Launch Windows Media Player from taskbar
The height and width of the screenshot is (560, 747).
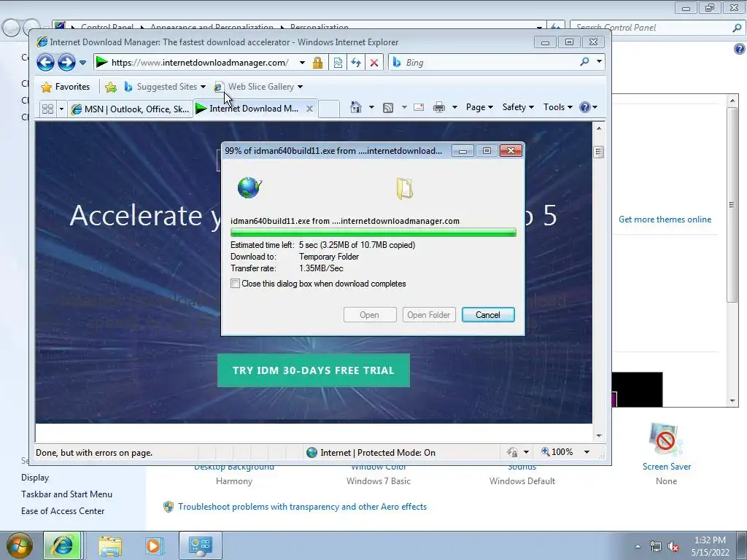(x=154, y=545)
